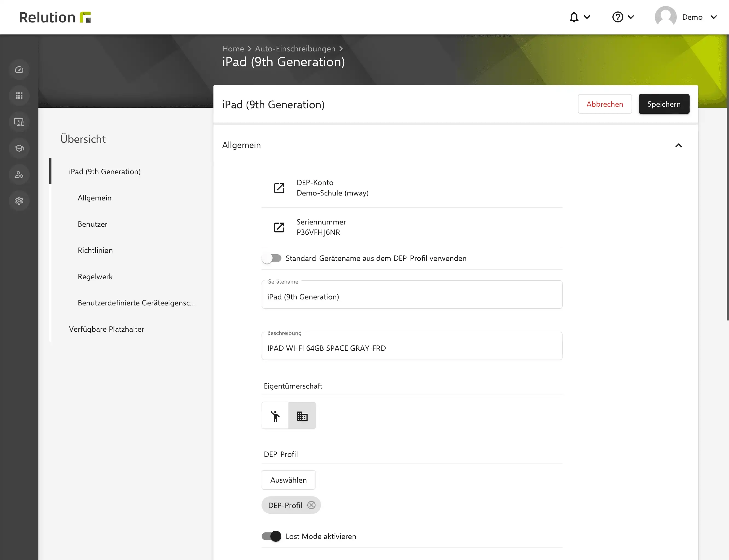Open the settings gear icon in sidebar
Image resolution: width=729 pixels, height=560 pixels.
coord(19,201)
